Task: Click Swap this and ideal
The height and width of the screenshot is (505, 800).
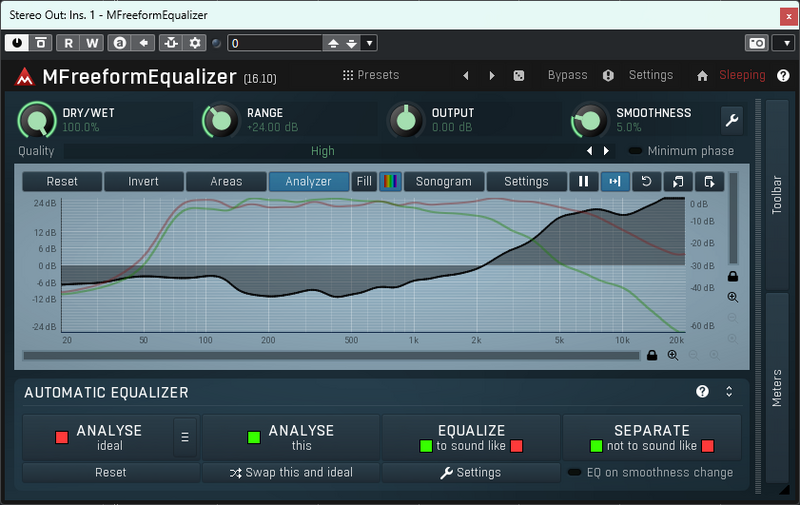Action: click(291, 473)
